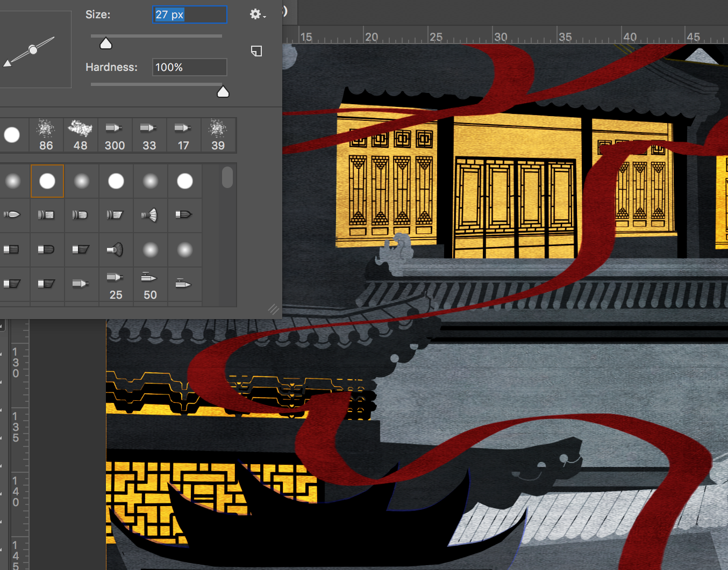Viewport: 728px width, 570px height.
Task: Choose the light round point bristle brush
Action: click(x=12, y=215)
